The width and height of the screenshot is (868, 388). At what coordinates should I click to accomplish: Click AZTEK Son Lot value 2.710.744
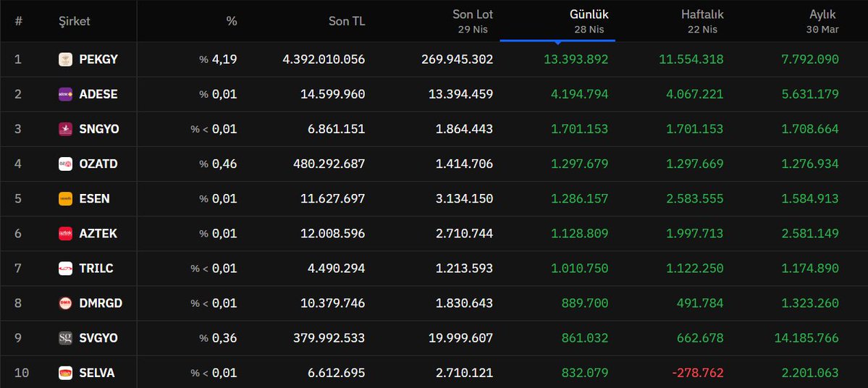(x=465, y=234)
